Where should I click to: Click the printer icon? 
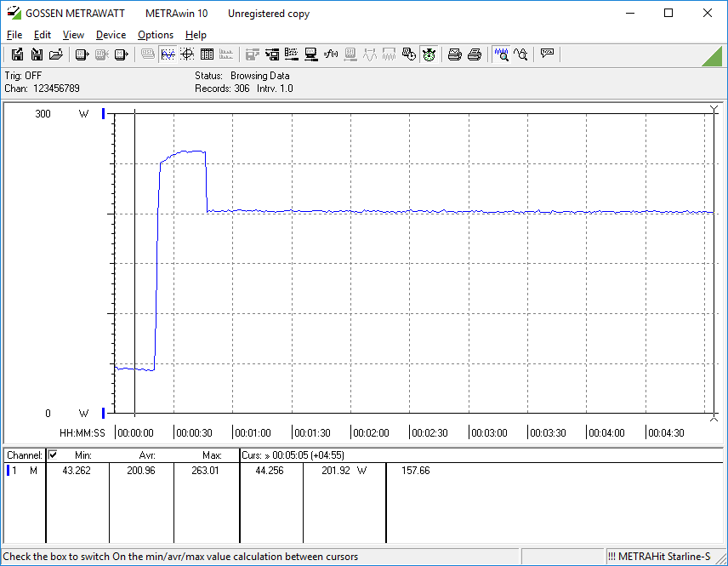point(475,54)
